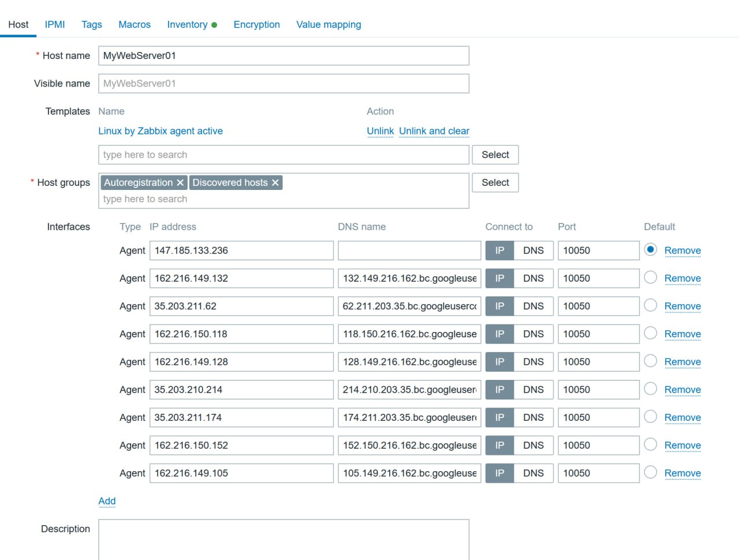Go to Value mapping tab

(329, 24)
